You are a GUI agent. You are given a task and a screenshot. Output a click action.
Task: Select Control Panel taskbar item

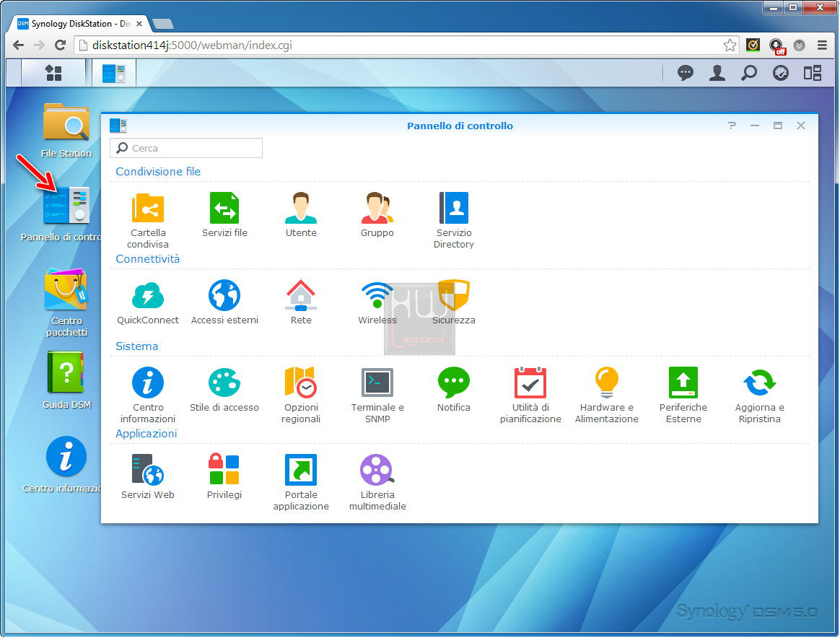coord(113,74)
